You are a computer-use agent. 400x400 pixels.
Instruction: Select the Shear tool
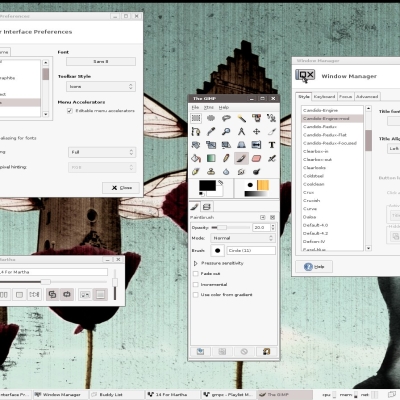point(226,145)
